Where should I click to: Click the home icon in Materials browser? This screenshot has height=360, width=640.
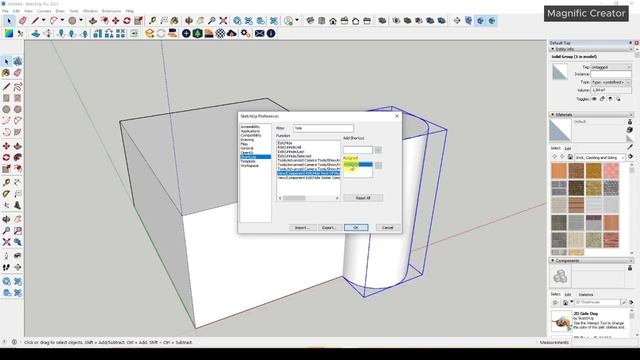click(x=570, y=157)
